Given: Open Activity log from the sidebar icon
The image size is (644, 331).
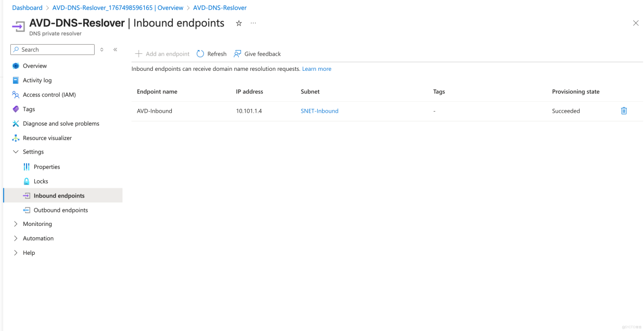Looking at the screenshot, I should click(x=16, y=80).
